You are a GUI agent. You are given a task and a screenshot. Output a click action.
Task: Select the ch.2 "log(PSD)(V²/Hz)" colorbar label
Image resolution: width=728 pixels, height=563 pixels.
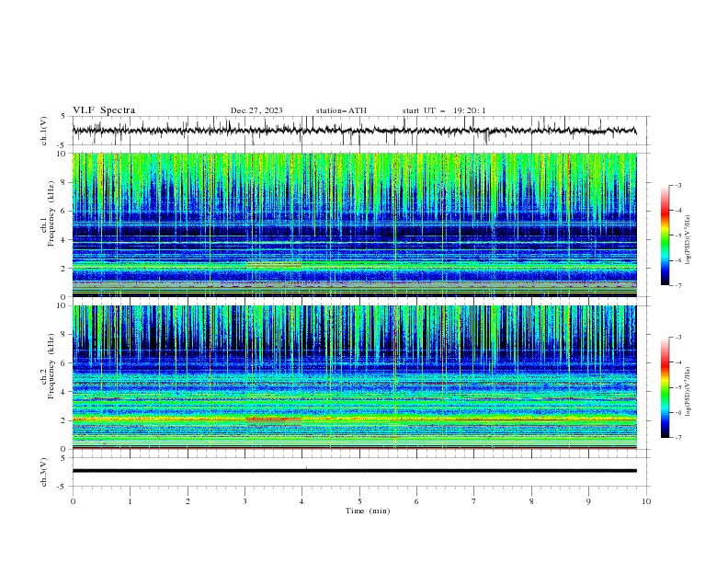[688, 392]
